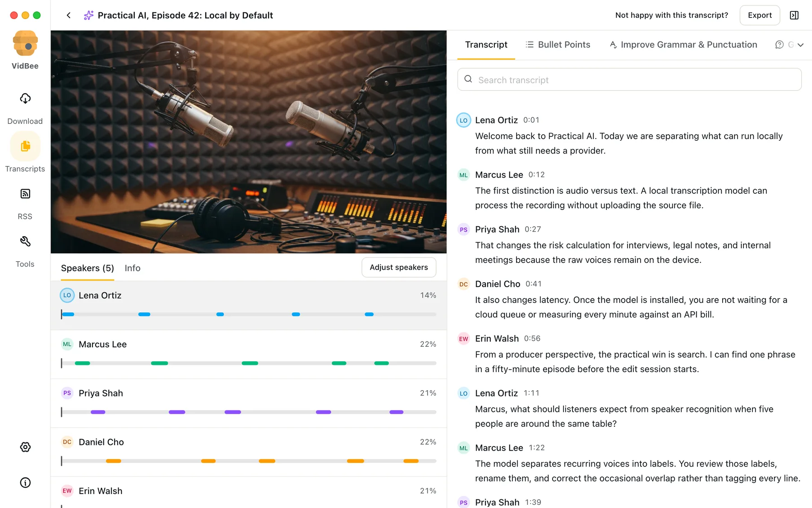Open settings gear in sidebar

pyautogui.click(x=25, y=447)
